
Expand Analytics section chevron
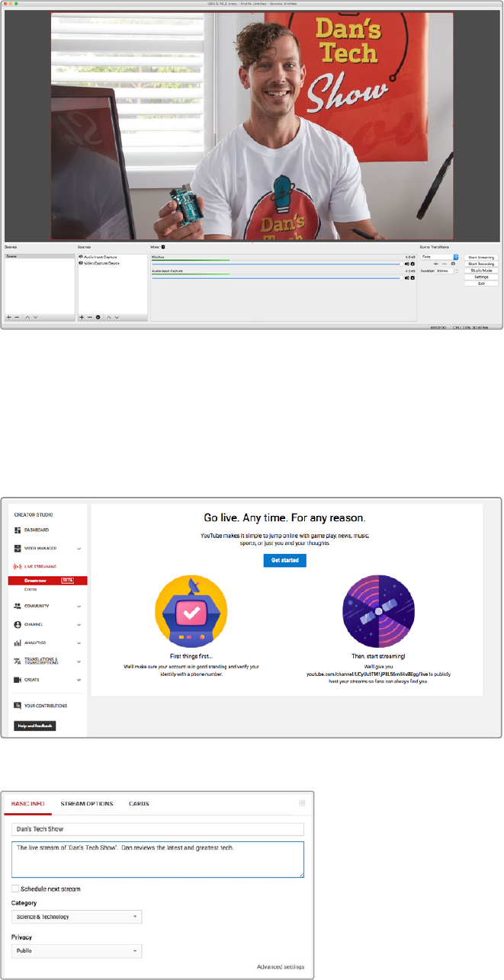pos(79,642)
